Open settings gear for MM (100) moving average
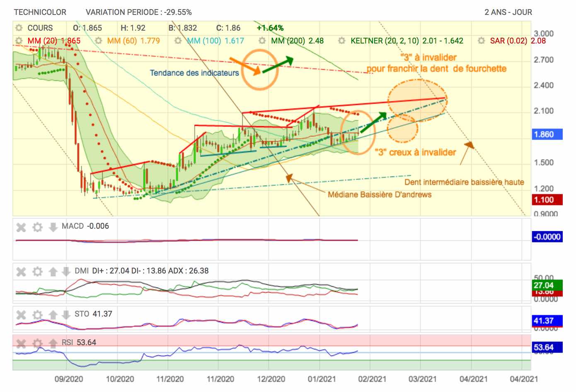This screenshot has width=576, height=392. (178, 41)
